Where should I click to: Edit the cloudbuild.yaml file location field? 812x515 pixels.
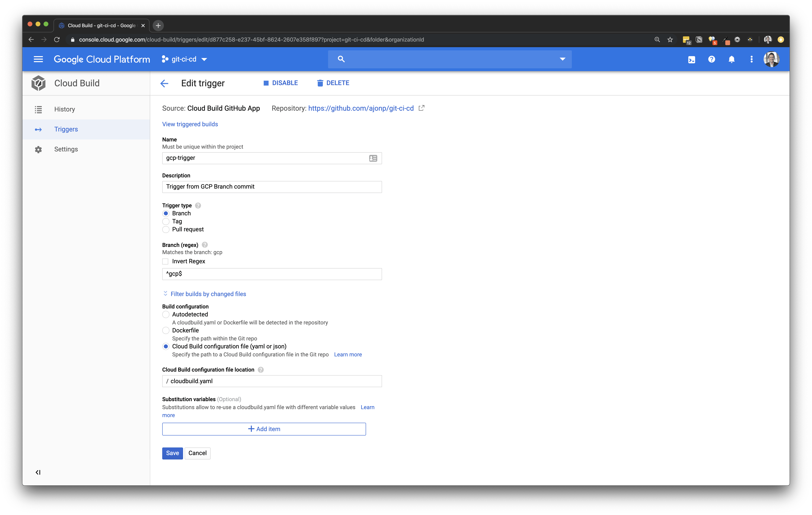pos(272,381)
